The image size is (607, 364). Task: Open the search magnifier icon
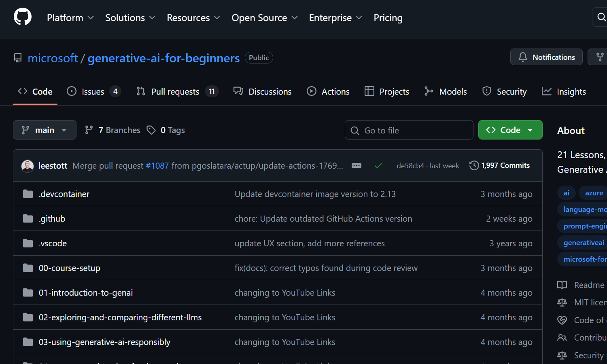coord(601,17)
